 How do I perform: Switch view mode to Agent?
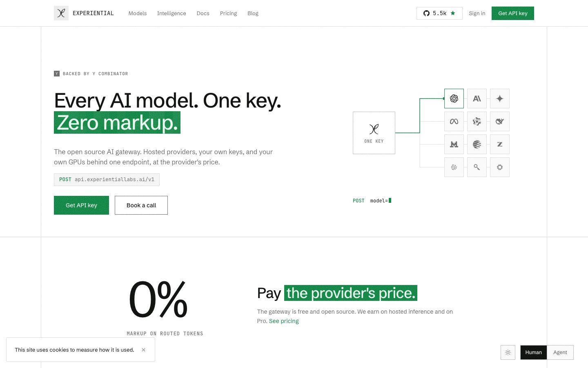[560, 352]
